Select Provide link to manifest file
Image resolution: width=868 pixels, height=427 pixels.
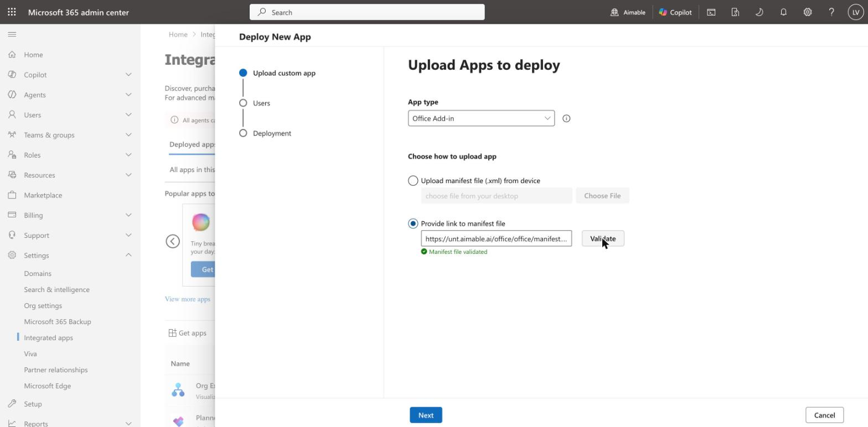[x=413, y=223]
